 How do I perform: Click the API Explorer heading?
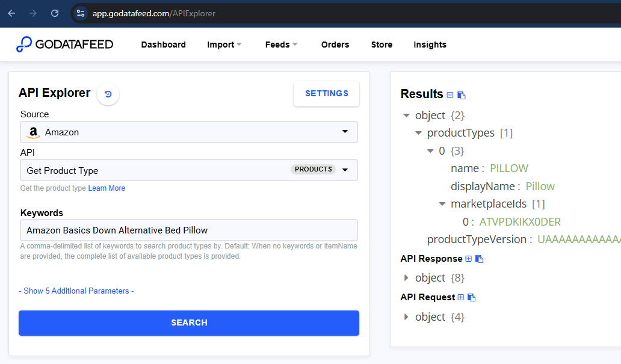54,93
